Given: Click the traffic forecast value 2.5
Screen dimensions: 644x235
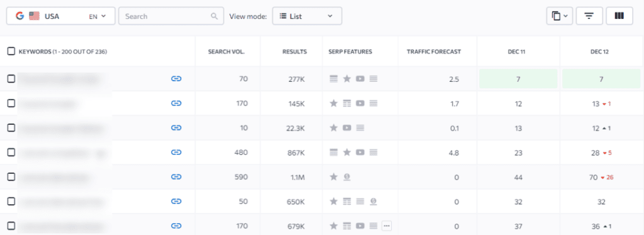Looking at the screenshot, I should (454, 79).
